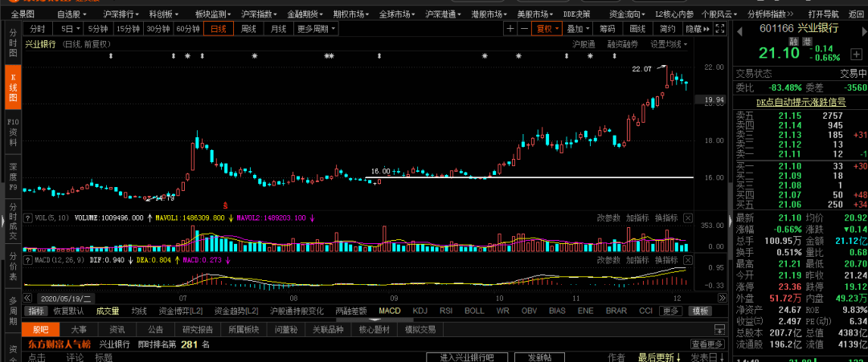Image resolution: width=868 pixels, height=362 pixels.
Task: Expand left sidebar arrow handle
Action: click(2, 221)
